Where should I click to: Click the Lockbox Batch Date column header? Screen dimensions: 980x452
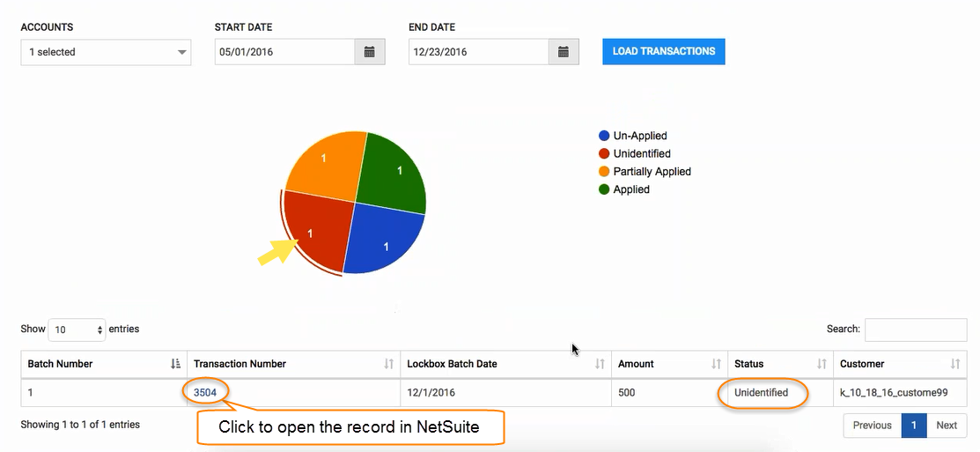pyautogui.click(x=505, y=364)
